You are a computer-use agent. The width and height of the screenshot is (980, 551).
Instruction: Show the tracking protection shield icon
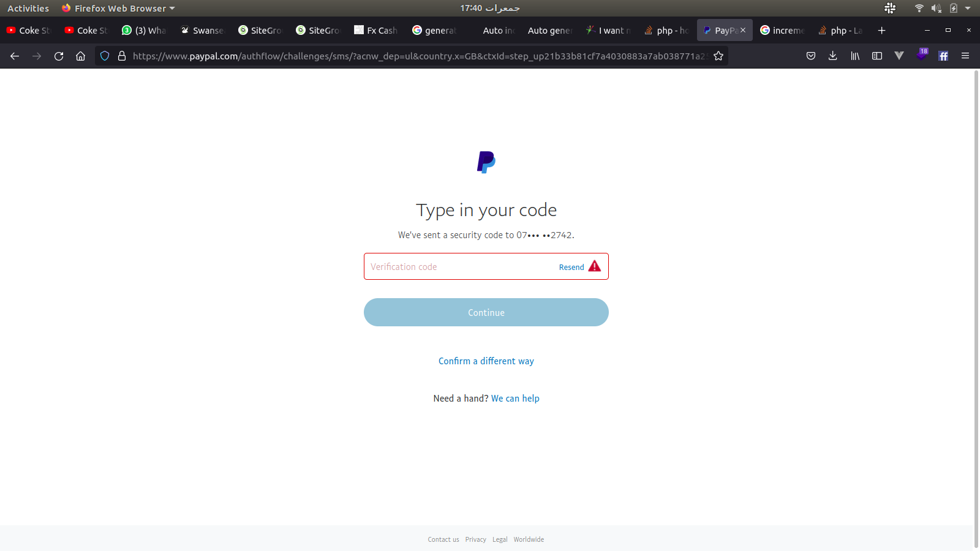105,56
